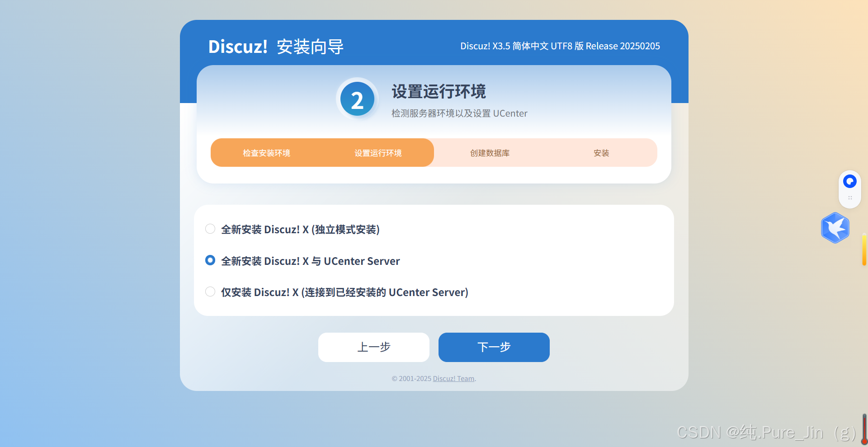Click the 创建数据库 step tab

click(490, 153)
